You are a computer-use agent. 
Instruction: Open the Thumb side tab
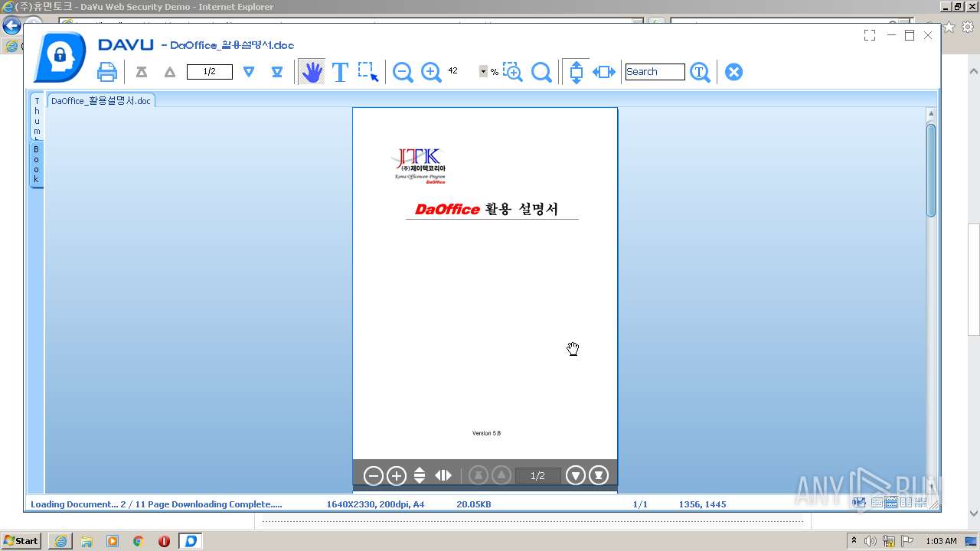coord(36,116)
